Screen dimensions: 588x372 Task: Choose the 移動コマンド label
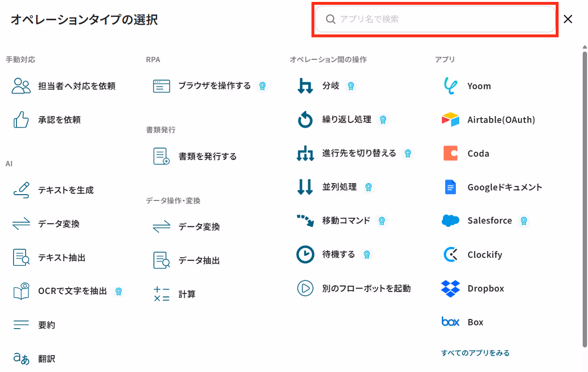click(346, 221)
